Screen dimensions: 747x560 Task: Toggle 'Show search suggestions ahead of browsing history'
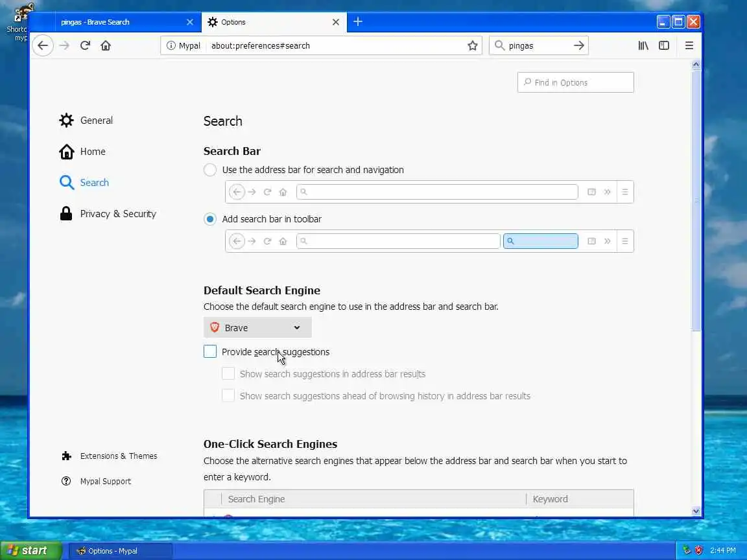228,396
